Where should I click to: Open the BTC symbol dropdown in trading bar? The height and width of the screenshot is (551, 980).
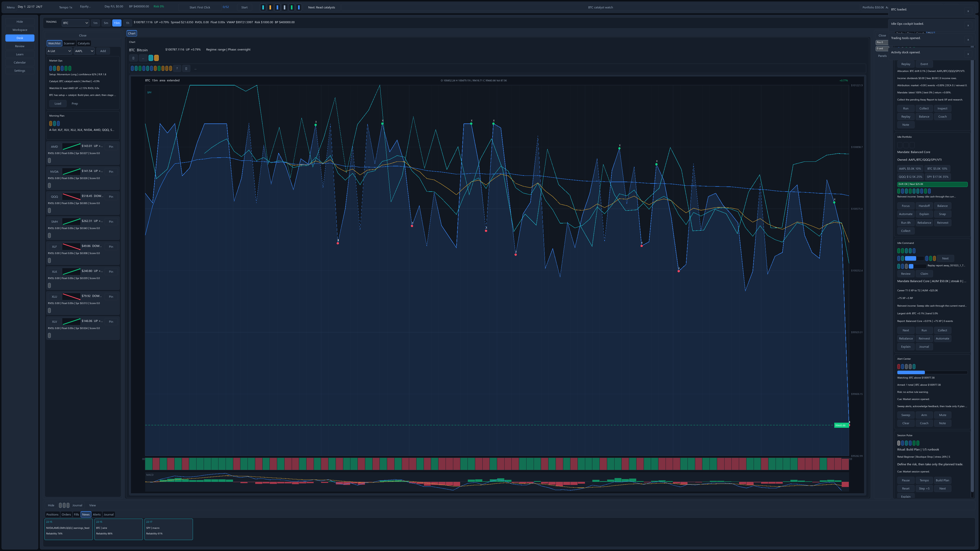pyautogui.click(x=75, y=23)
